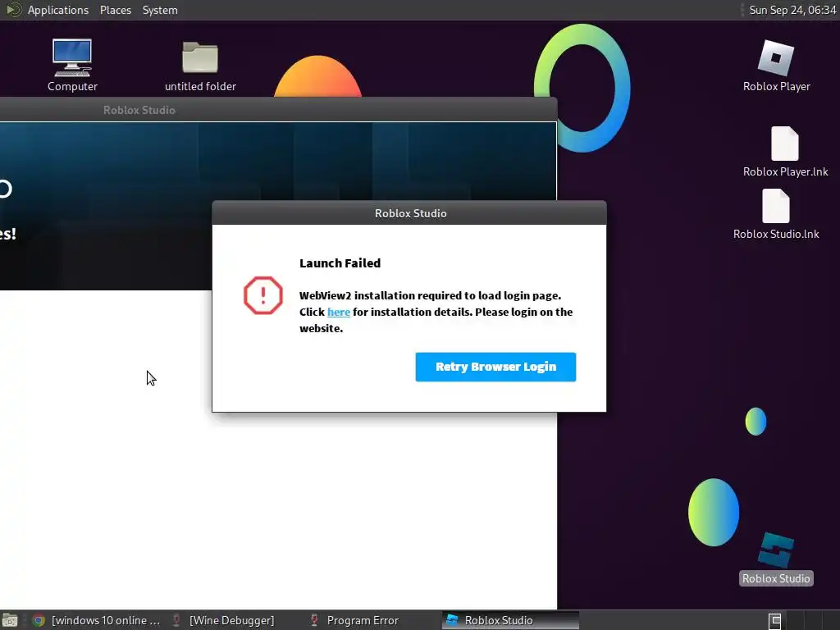Launch the Roblox Studio desktop shortcut
The height and width of the screenshot is (630, 840).
pos(776,559)
